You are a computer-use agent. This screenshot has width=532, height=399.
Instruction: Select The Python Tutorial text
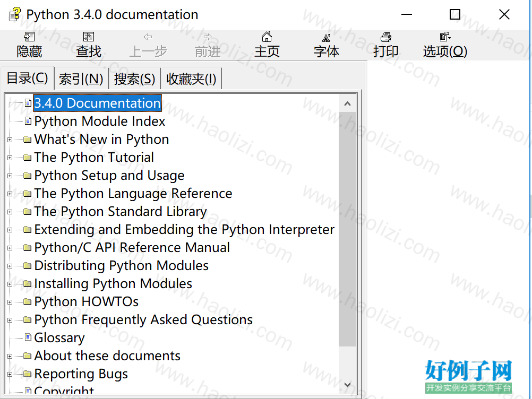pos(94,157)
